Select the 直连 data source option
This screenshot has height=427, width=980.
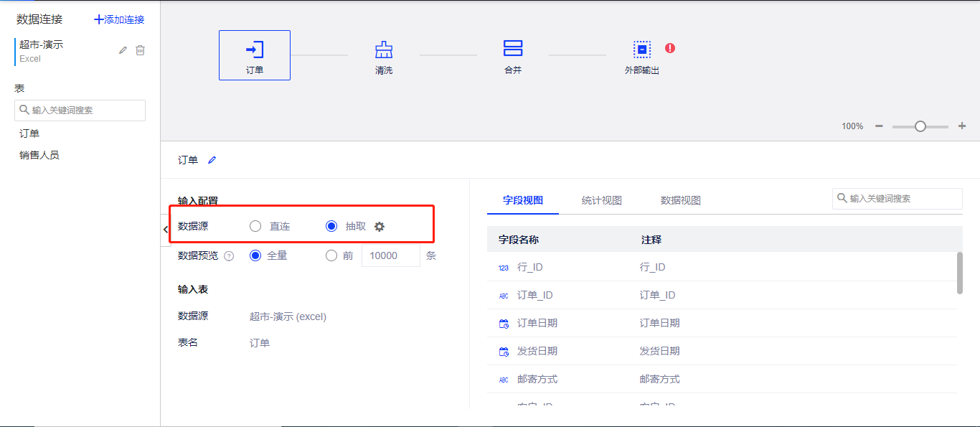click(255, 225)
